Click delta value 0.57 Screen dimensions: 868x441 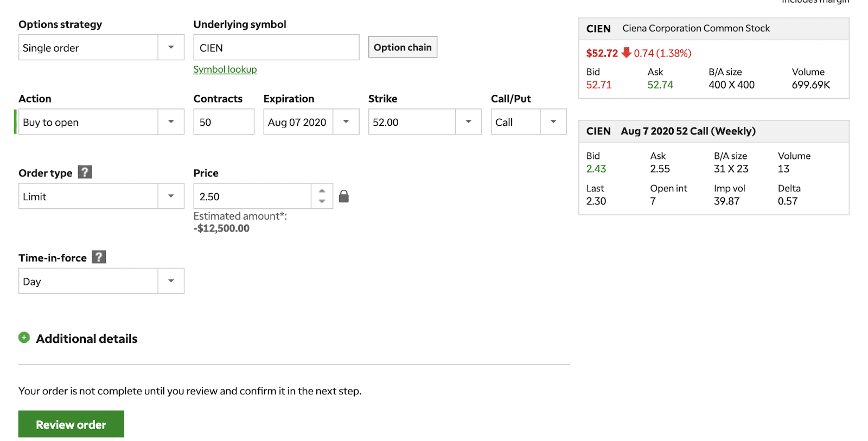[x=788, y=201]
